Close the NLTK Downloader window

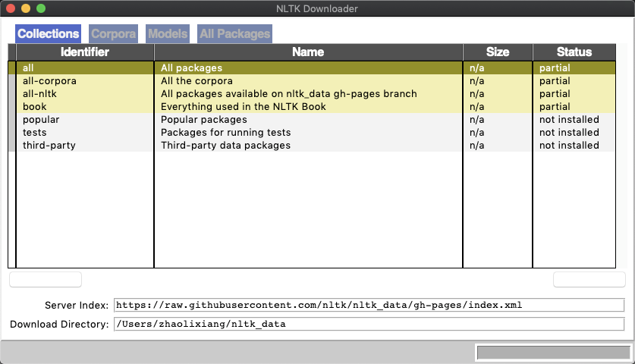[x=11, y=8]
